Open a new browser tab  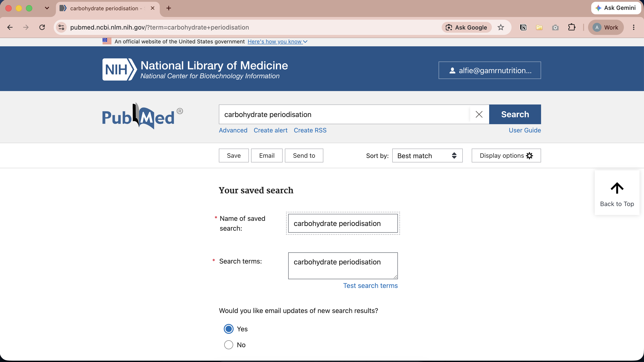pos(169,8)
